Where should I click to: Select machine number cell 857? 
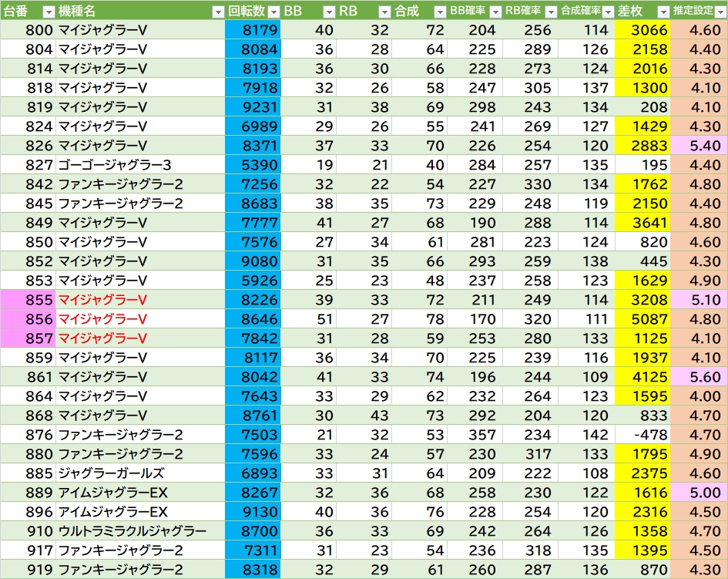29,338
